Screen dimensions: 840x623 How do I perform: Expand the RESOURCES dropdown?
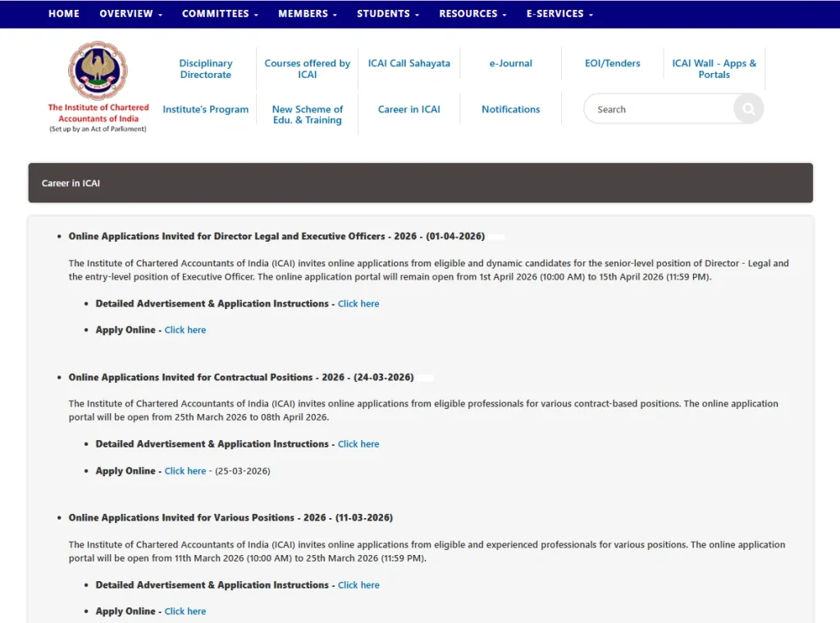click(472, 13)
